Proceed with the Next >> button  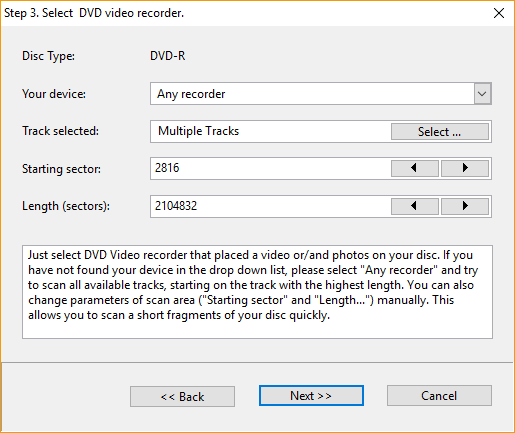[311, 396]
